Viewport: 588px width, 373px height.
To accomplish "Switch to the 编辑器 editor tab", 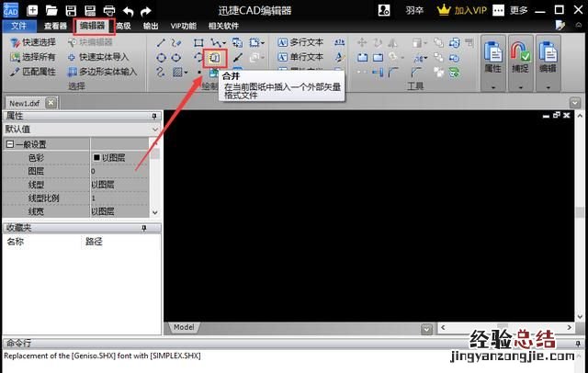I will 93,26.
